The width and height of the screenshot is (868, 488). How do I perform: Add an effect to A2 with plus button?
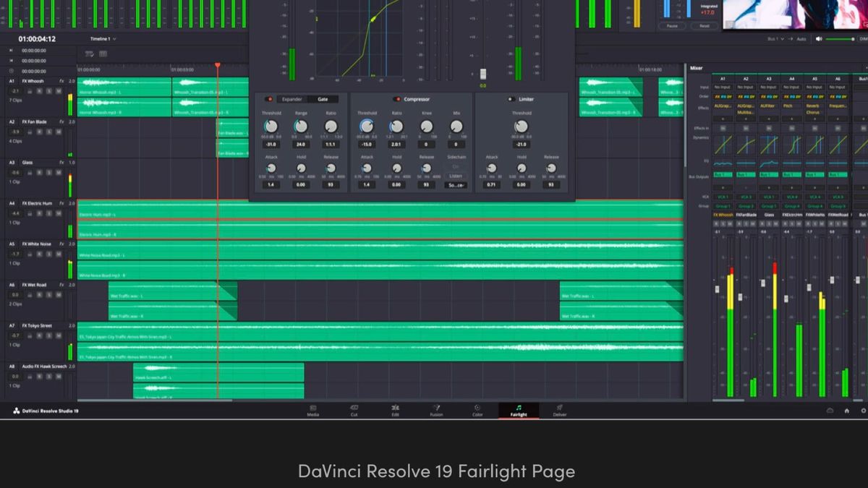746,119
